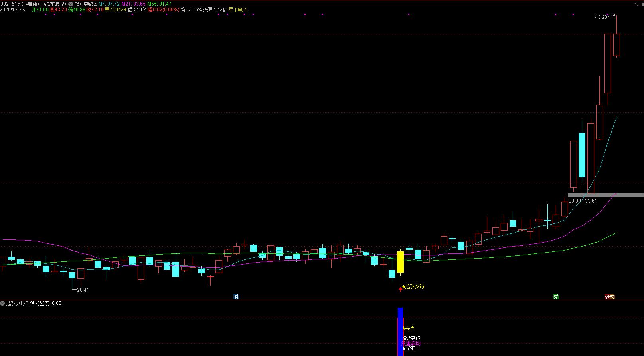Click the 趋势突破 label in sub-panel
Screen dimensions: 644x356
tap(411, 338)
